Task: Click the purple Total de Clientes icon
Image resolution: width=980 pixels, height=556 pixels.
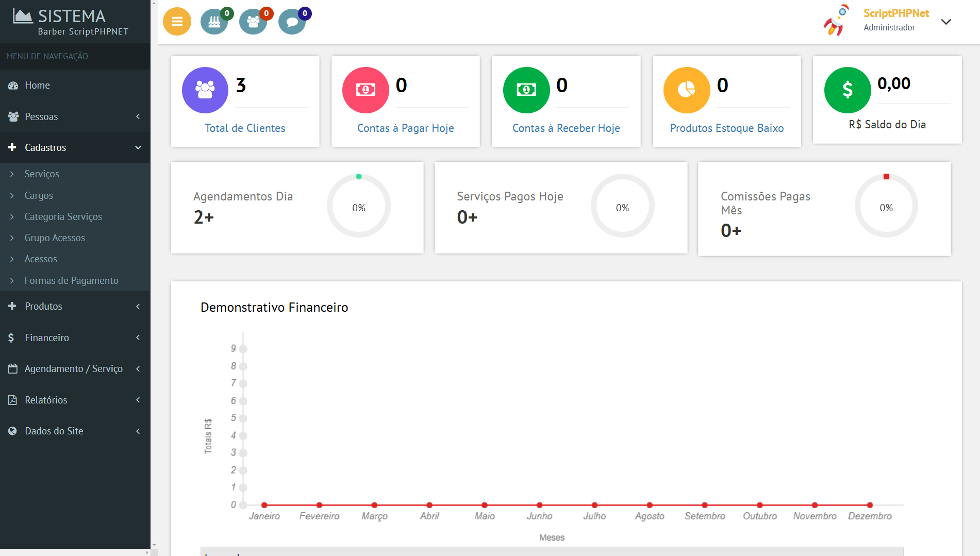Action: [x=205, y=90]
